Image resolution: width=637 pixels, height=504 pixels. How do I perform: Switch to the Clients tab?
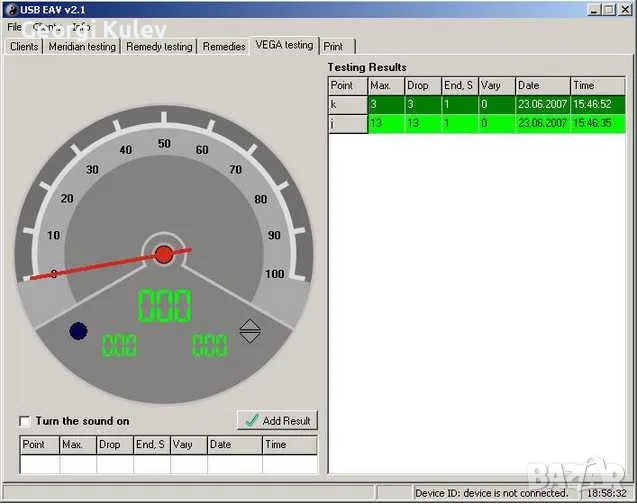23,46
